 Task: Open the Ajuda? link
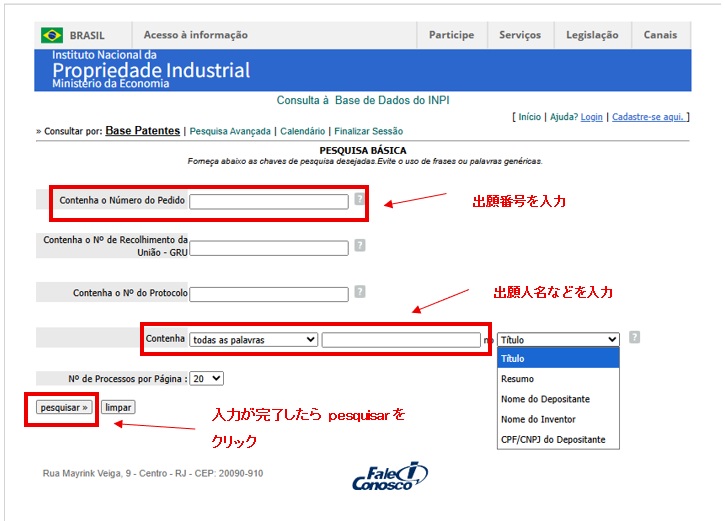[x=564, y=117]
